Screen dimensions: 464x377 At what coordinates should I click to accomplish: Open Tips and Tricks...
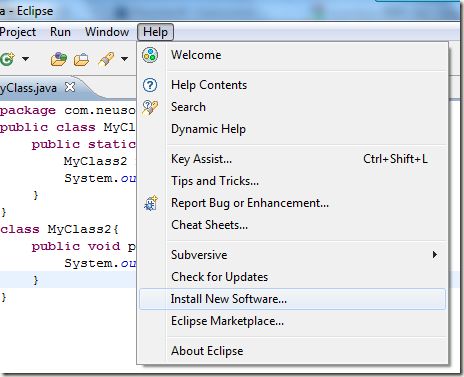[x=292, y=181]
